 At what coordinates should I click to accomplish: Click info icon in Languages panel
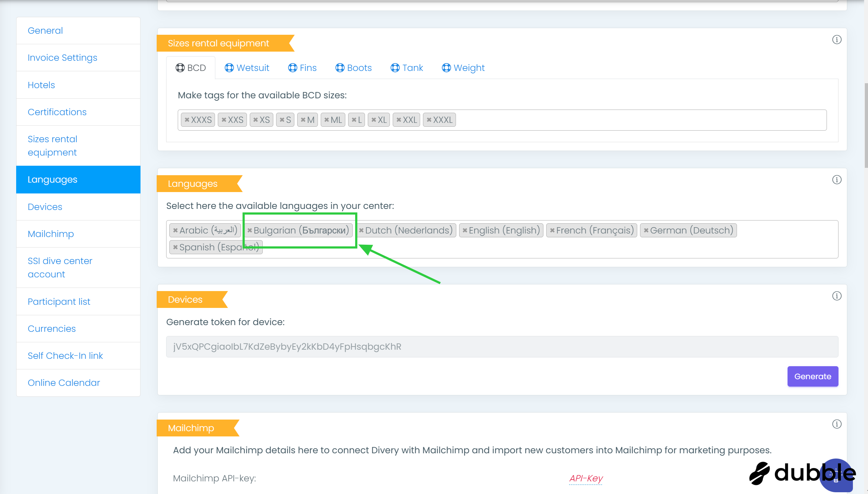click(836, 180)
